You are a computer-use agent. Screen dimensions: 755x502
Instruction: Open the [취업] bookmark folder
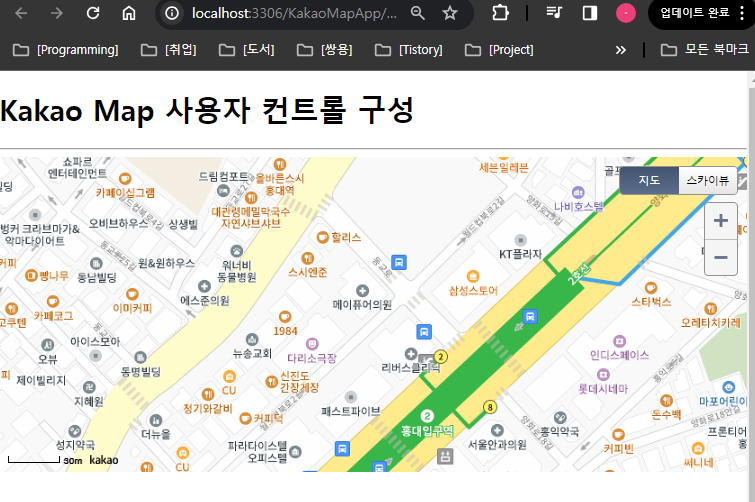tap(169, 50)
